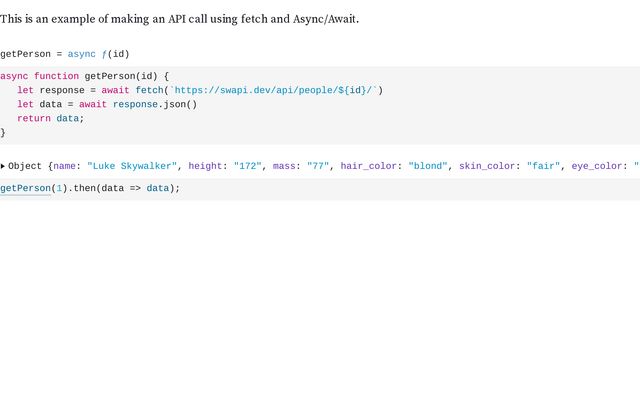Screen dimensions: 640x400
Task: Click the fetch call in code
Action: 152,90
